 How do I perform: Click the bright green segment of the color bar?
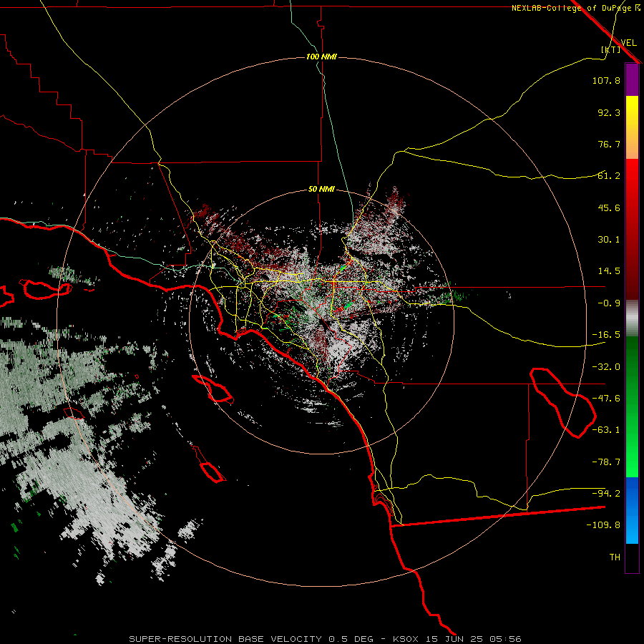632,406
